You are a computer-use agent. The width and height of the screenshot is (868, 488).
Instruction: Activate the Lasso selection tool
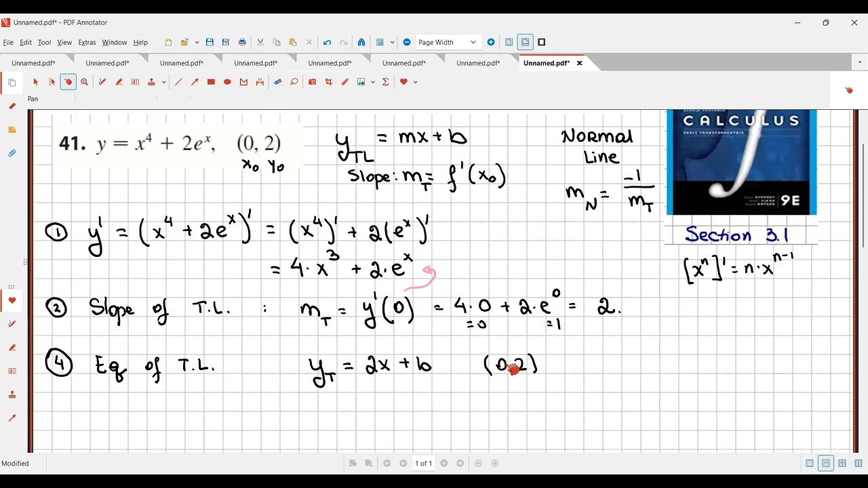pyautogui.click(x=294, y=82)
